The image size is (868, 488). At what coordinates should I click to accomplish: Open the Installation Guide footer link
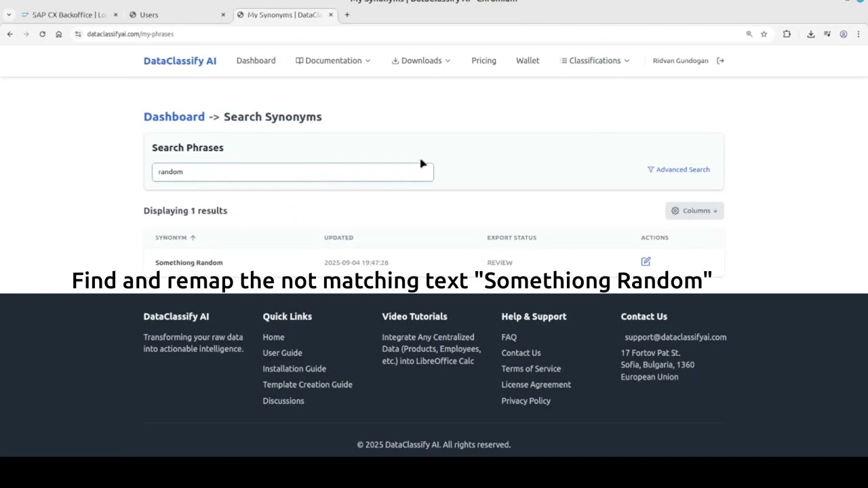pos(294,369)
